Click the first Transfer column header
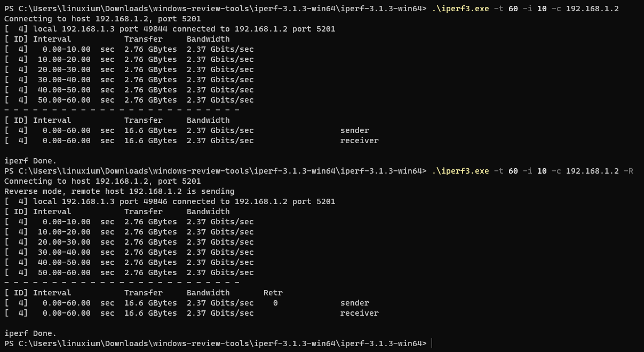This screenshot has height=352, width=644. tap(144, 39)
